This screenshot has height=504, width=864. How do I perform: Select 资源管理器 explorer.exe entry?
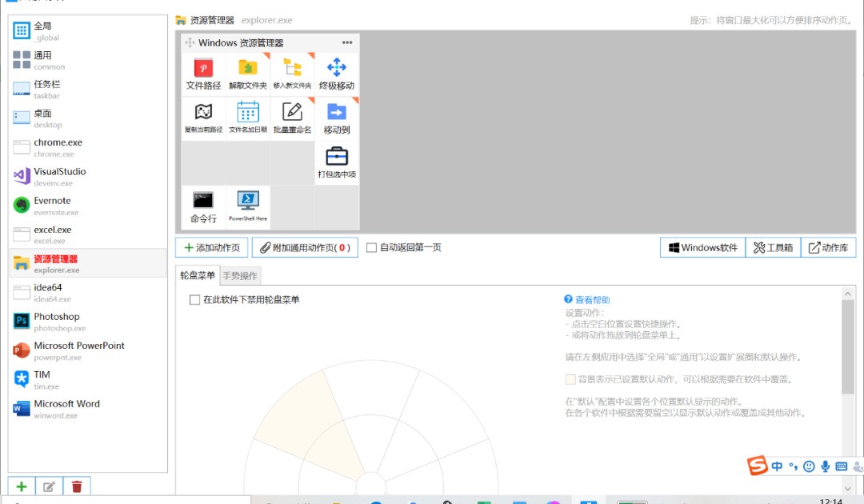pyautogui.click(x=88, y=263)
